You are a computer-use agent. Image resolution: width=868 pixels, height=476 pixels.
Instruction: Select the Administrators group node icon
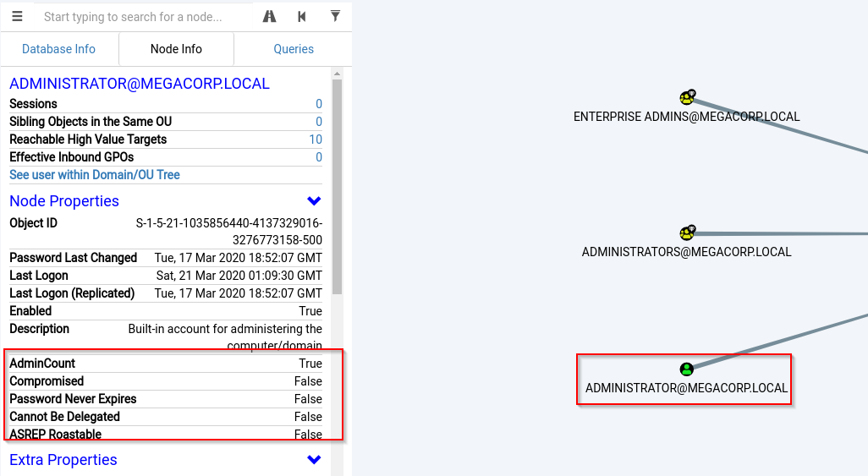pos(687,233)
